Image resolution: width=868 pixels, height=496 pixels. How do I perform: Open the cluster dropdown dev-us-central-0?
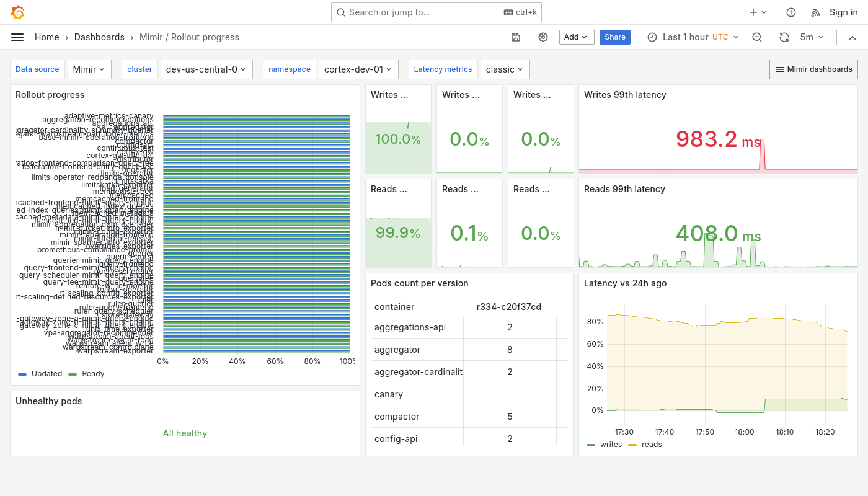click(206, 69)
